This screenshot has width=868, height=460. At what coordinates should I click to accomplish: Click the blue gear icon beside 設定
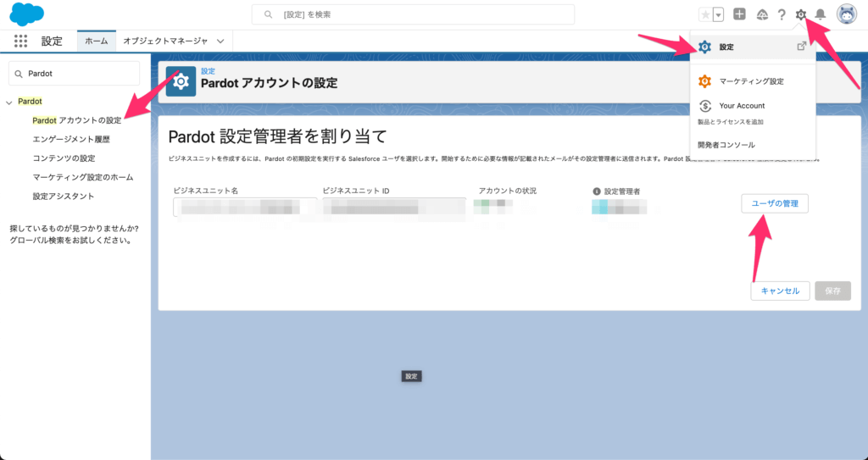pos(704,47)
